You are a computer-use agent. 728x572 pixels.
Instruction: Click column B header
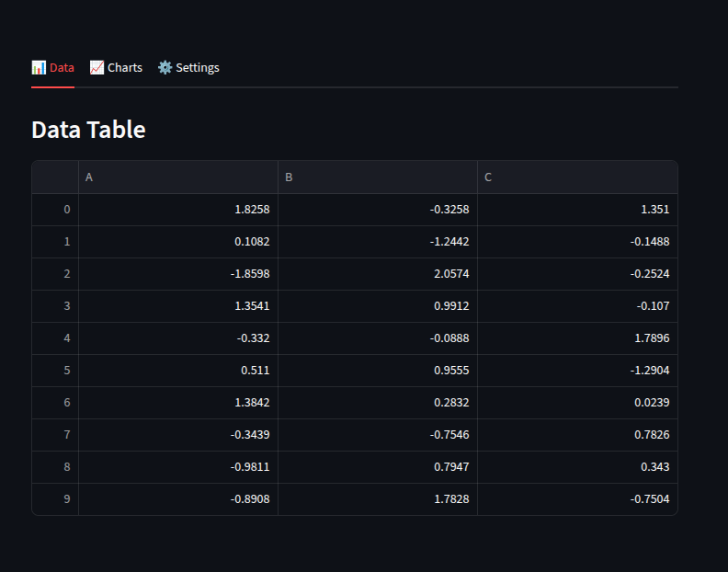[x=378, y=177]
